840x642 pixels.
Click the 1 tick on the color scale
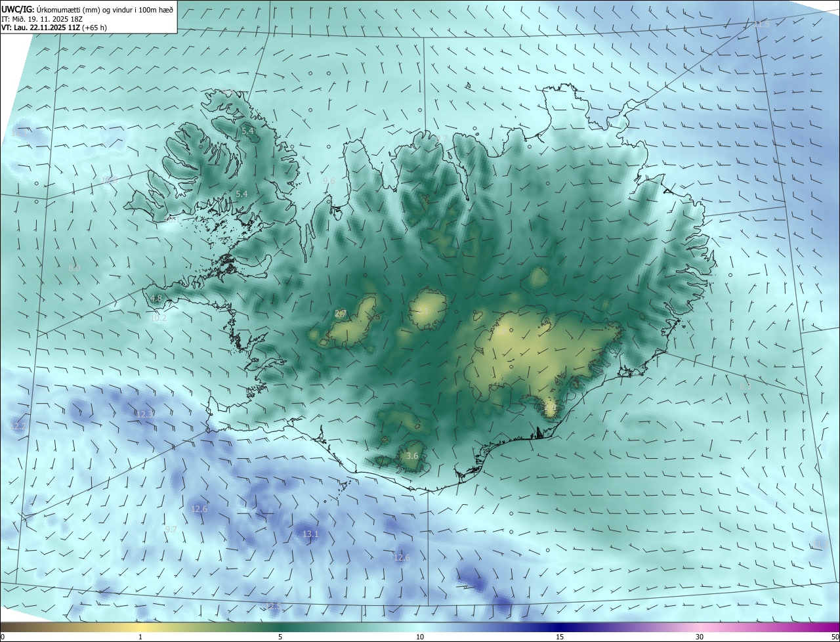[140, 637]
